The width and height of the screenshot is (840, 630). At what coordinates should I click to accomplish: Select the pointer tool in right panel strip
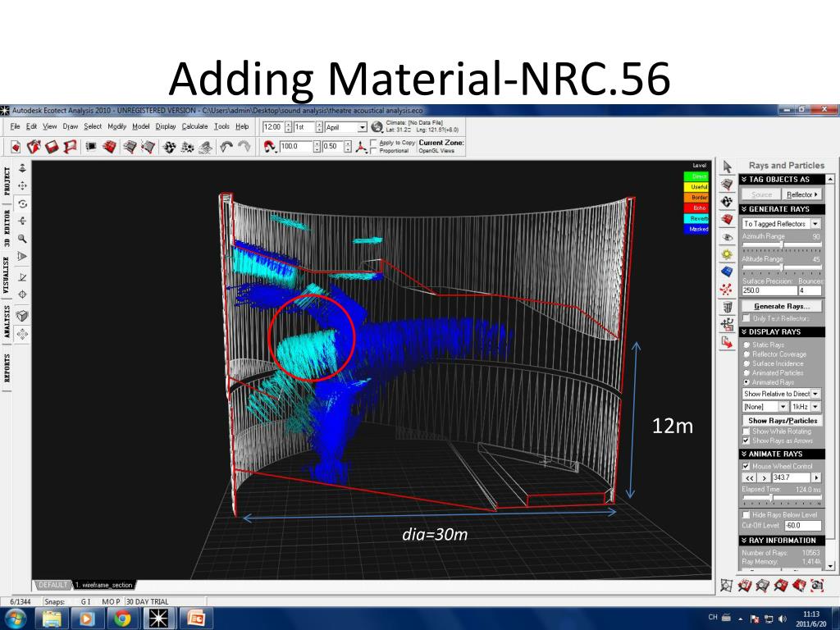[727, 167]
